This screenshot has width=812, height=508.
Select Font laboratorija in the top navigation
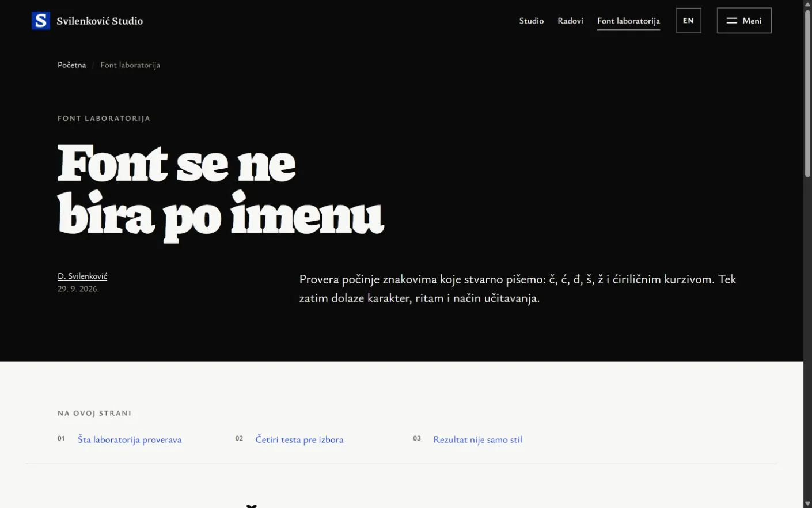tap(628, 21)
